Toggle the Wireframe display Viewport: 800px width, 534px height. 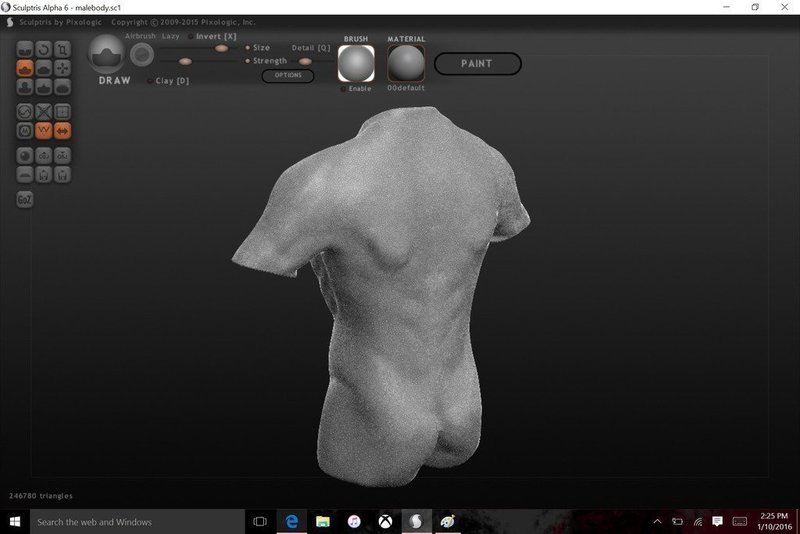[43, 131]
